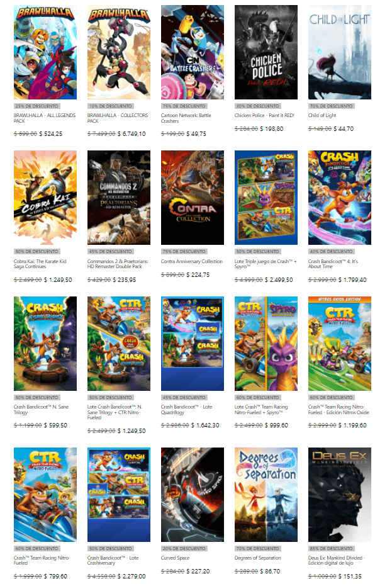Viewport: 392px width, 586px height.
Task: Click the $ 44,70 price of Child of Light
Action: tap(344, 128)
